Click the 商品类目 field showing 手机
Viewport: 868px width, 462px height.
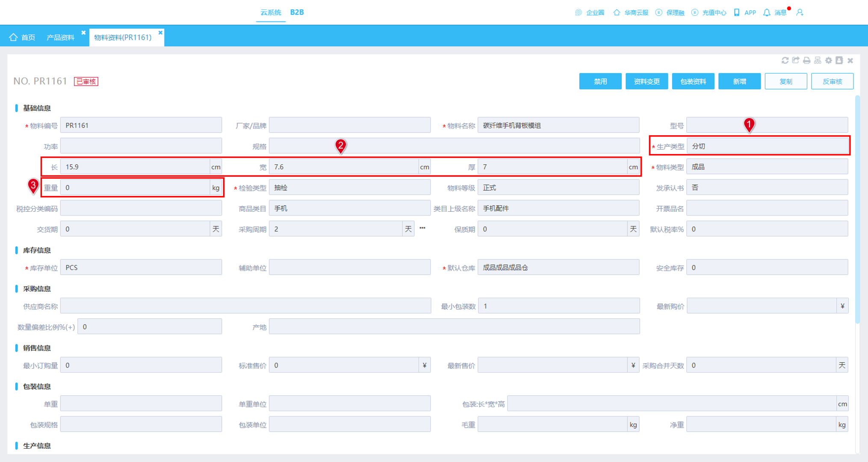click(350, 208)
